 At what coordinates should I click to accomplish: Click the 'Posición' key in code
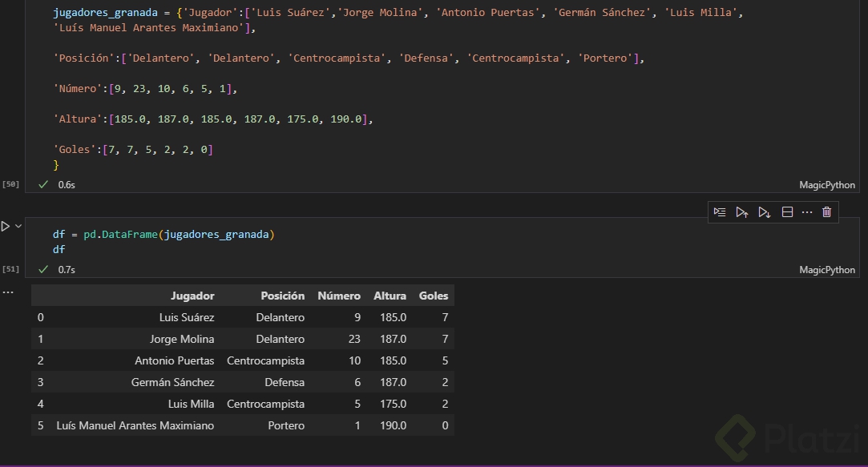[84, 58]
